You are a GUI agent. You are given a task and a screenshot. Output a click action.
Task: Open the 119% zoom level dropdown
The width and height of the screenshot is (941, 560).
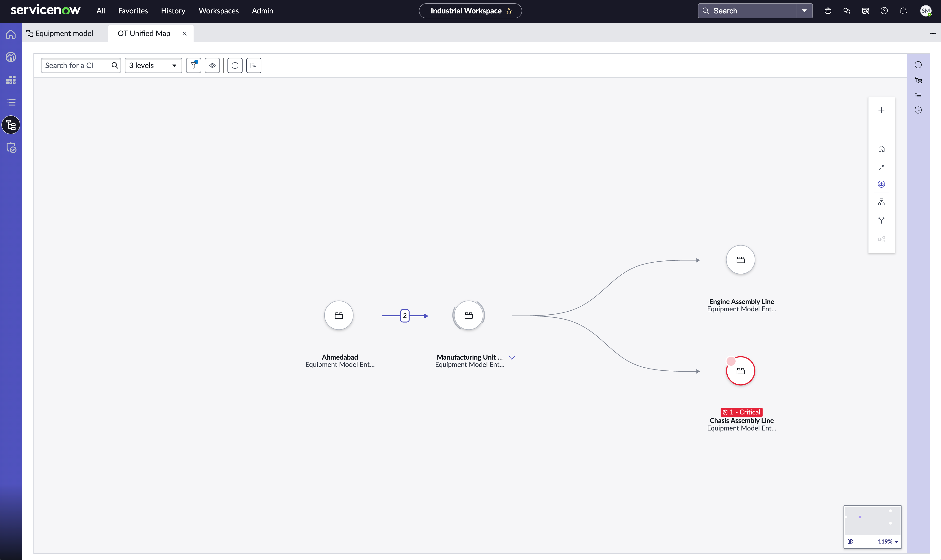tap(888, 541)
